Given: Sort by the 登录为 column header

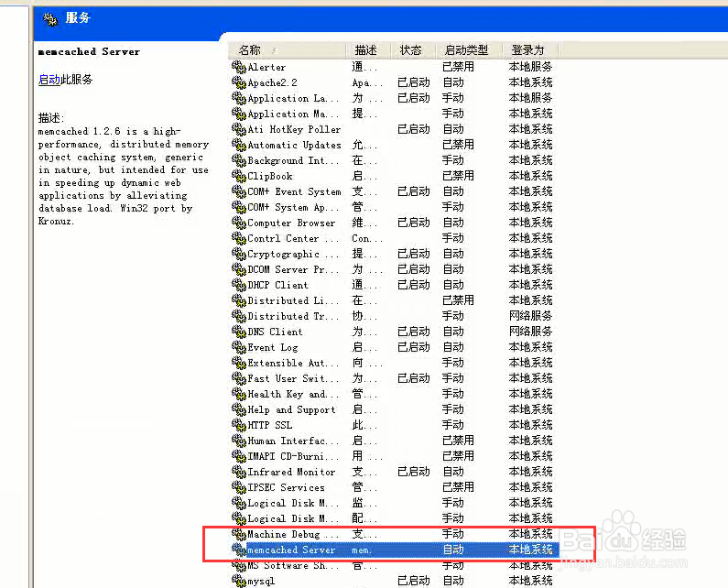Looking at the screenshot, I should [x=527, y=49].
